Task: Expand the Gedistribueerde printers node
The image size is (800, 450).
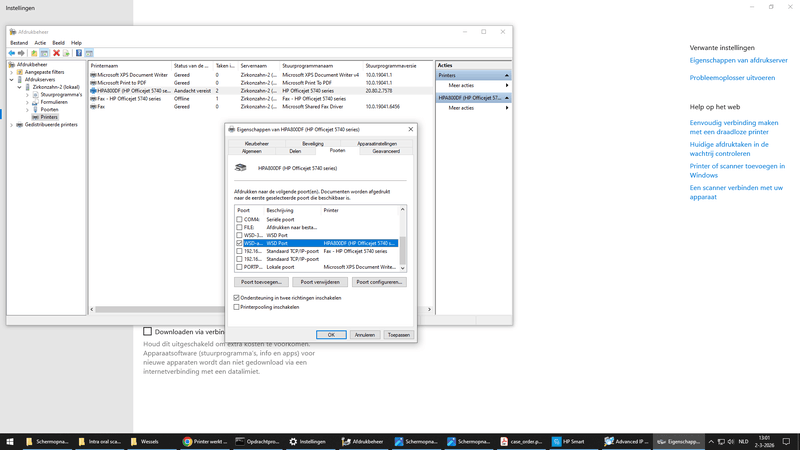Action: 12,124
